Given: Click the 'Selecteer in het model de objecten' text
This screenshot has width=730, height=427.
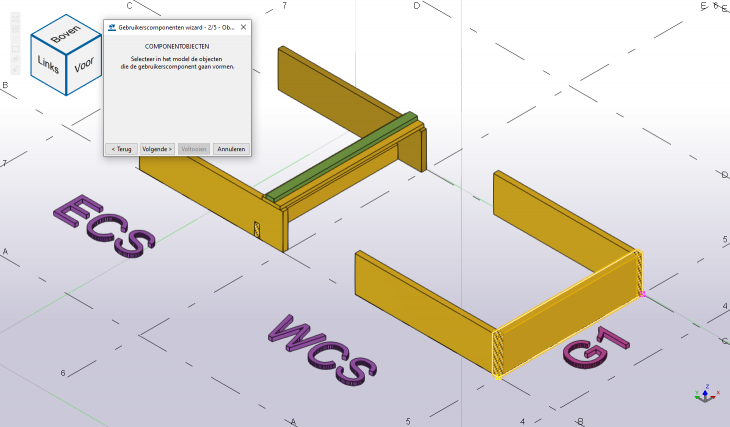Looking at the screenshot, I should click(176, 59).
